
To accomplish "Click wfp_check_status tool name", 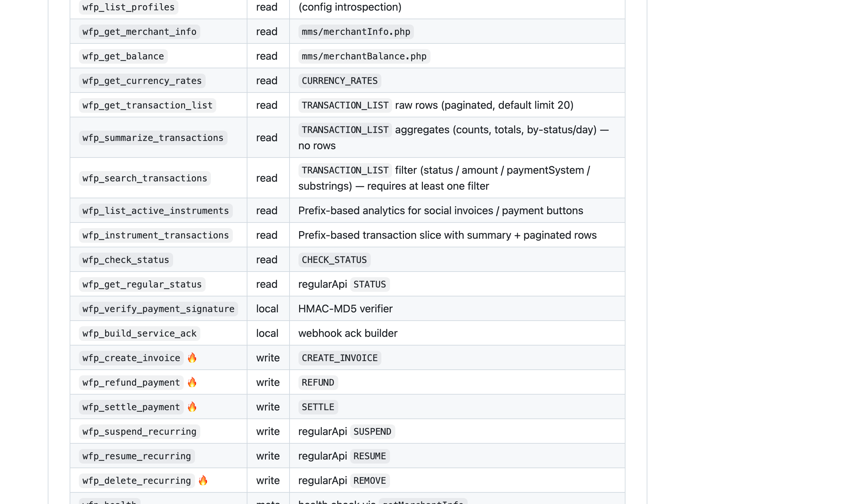I will coord(126,260).
